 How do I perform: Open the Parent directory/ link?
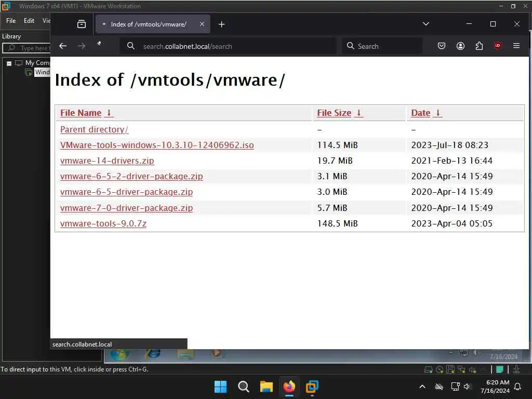(95, 129)
